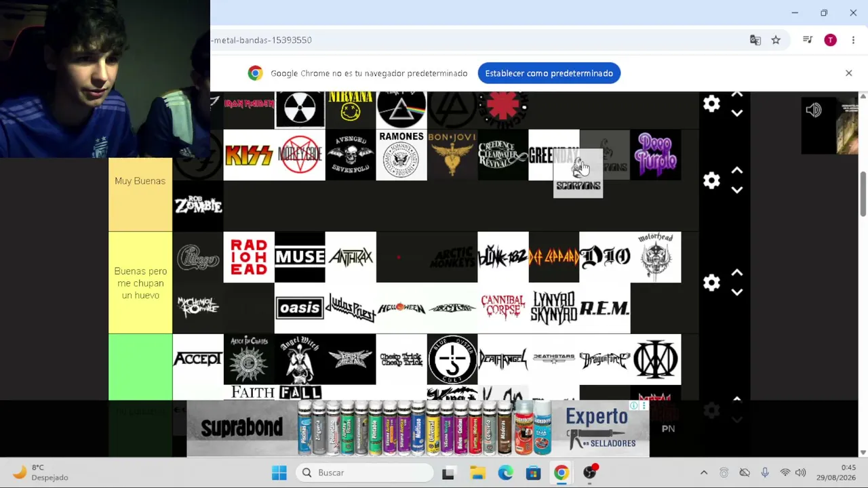Click the address bar URL field
Viewport: 868px width, 488px height.
475,40
